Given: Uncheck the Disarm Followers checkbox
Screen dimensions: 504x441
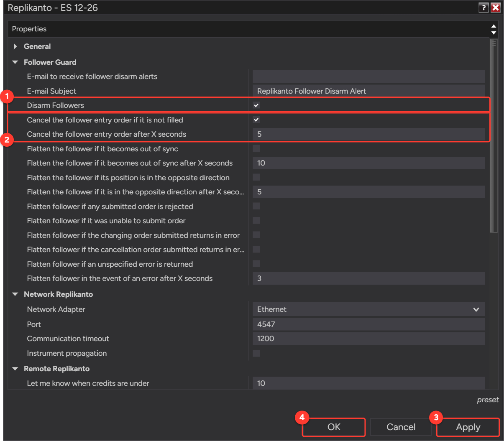Looking at the screenshot, I should [256, 105].
